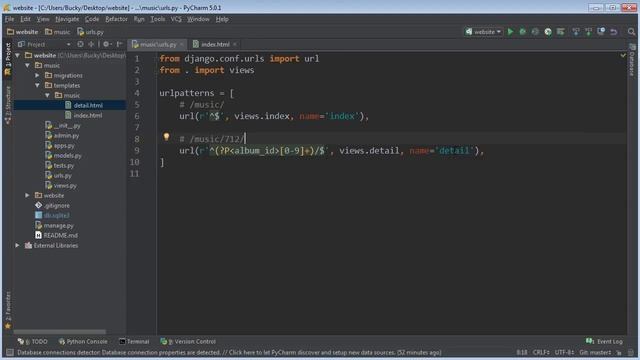The height and width of the screenshot is (360, 640).
Task: Select index.html in the project tree
Action: [88, 116]
